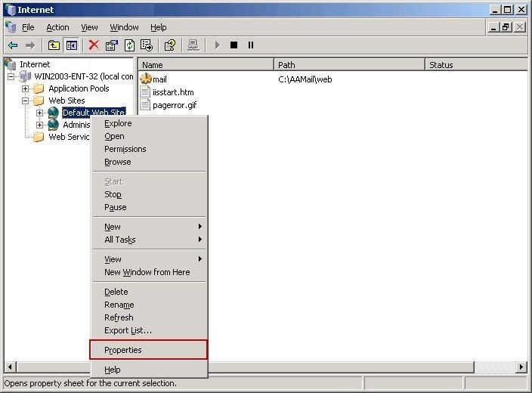This screenshot has width=532, height=393.
Task: Open the View menu in menu bar
Action: (89, 27)
